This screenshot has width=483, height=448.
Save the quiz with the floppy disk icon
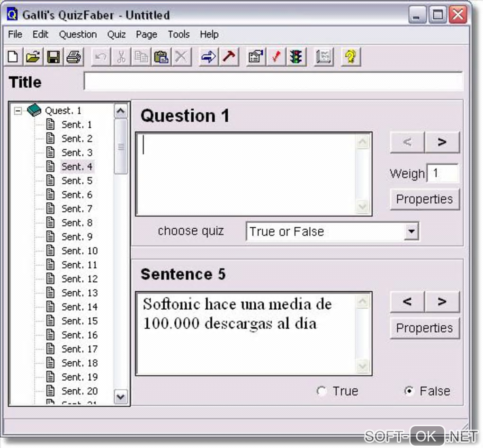tap(53, 57)
